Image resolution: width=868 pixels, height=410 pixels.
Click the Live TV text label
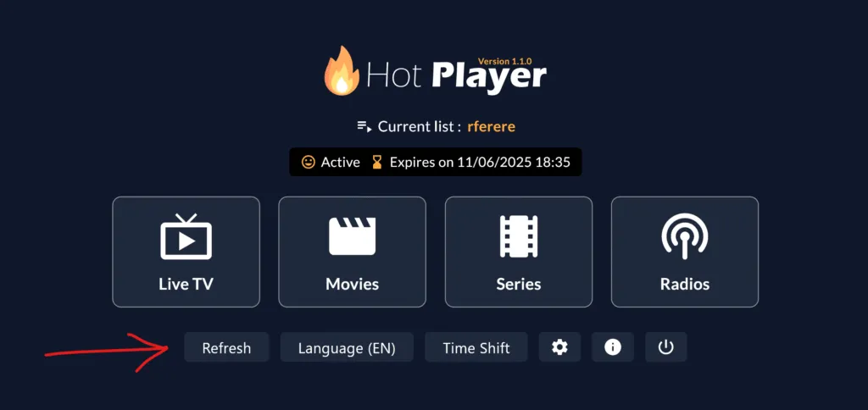(x=186, y=284)
